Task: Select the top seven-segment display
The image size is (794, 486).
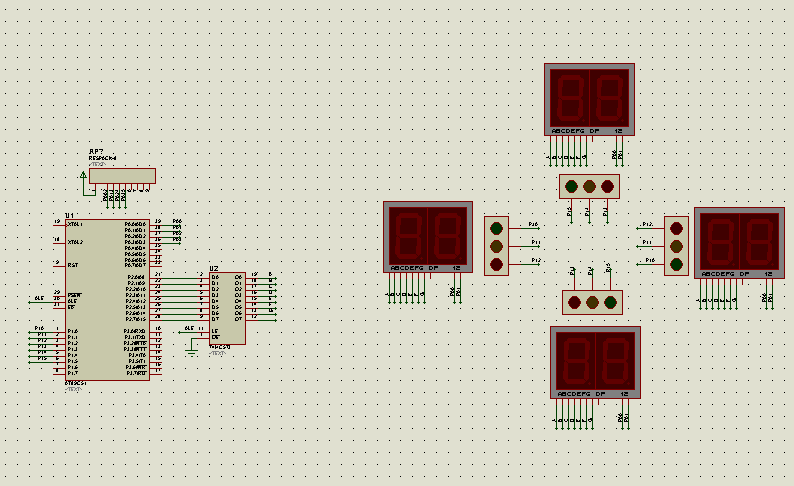Action: pyautogui.click(x=589, y=99)
